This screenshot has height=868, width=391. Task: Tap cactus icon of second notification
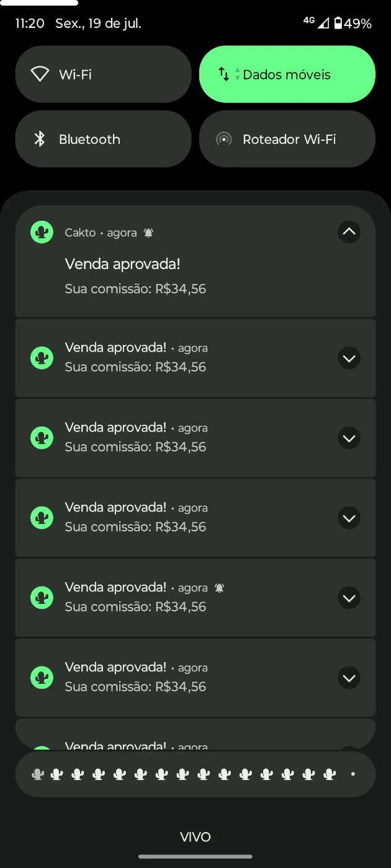click(x=42, y=358)
